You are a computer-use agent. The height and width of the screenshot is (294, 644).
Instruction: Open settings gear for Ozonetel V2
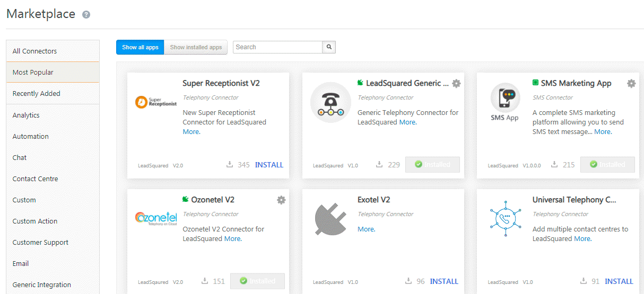(x=281, y=200)
